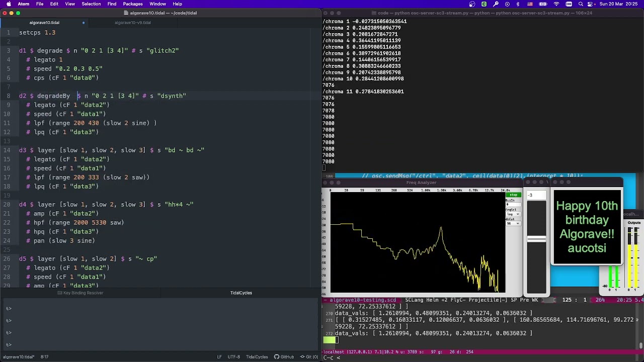Open the Atom application menu
This screenshot has width=644, height=362.
point(24,4)
